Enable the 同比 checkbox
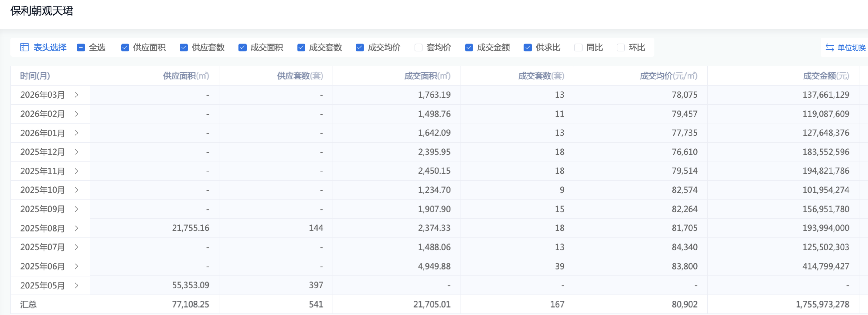Screen dimensions: 868x315 (578, 48)
